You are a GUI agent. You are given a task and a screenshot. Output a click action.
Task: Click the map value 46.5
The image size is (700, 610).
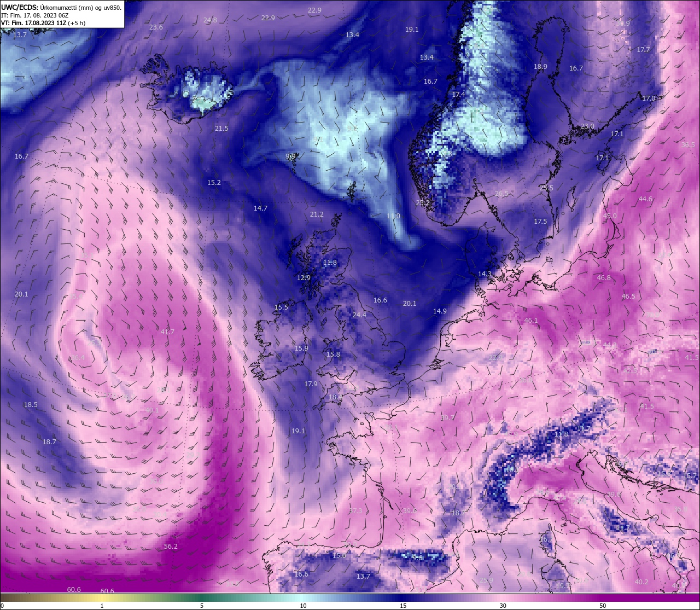pyautogui.click(x=628, y=297)
